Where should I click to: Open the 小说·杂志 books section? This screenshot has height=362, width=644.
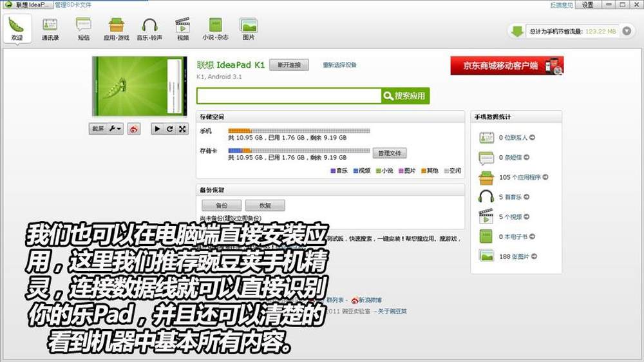point(215,29)
